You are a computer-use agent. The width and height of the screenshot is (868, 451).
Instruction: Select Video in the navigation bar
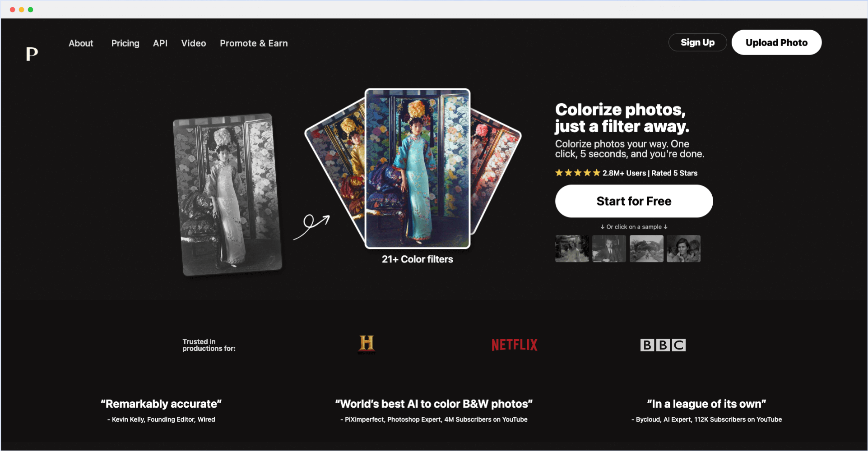193,43
